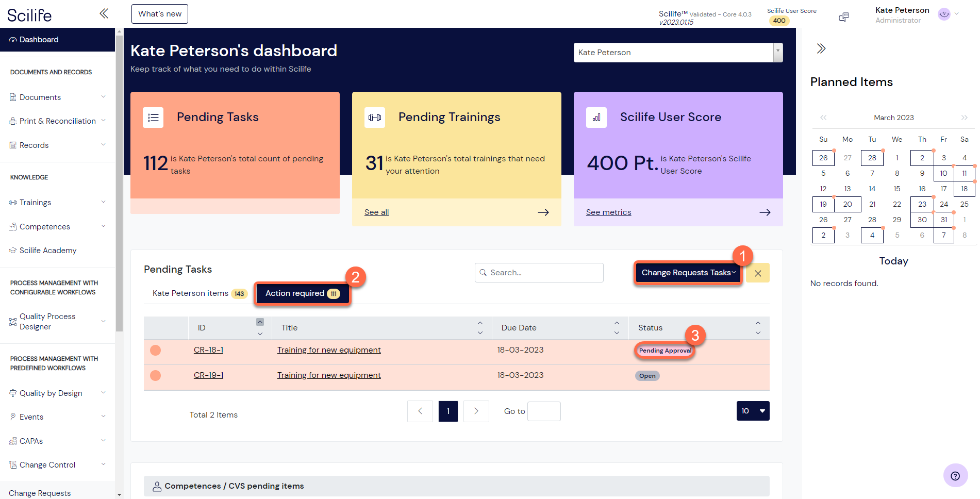Click the arrow next to See all
980x499 pixels.
(543, 212)
